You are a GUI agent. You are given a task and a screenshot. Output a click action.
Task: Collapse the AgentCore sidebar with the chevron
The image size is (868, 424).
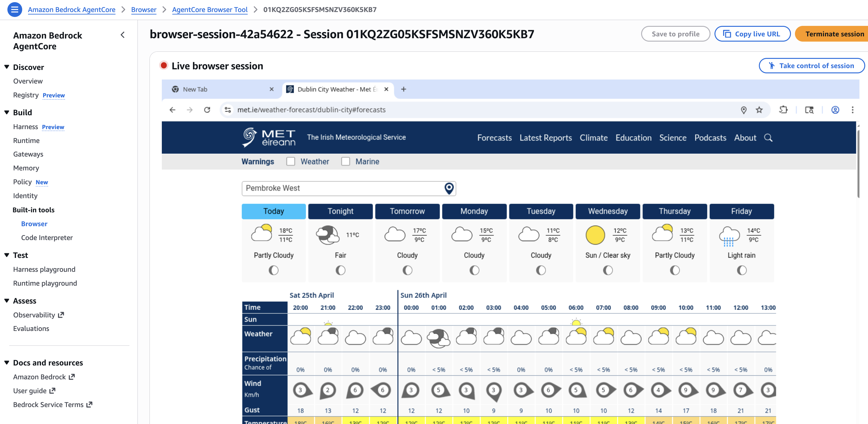(122, 35)
